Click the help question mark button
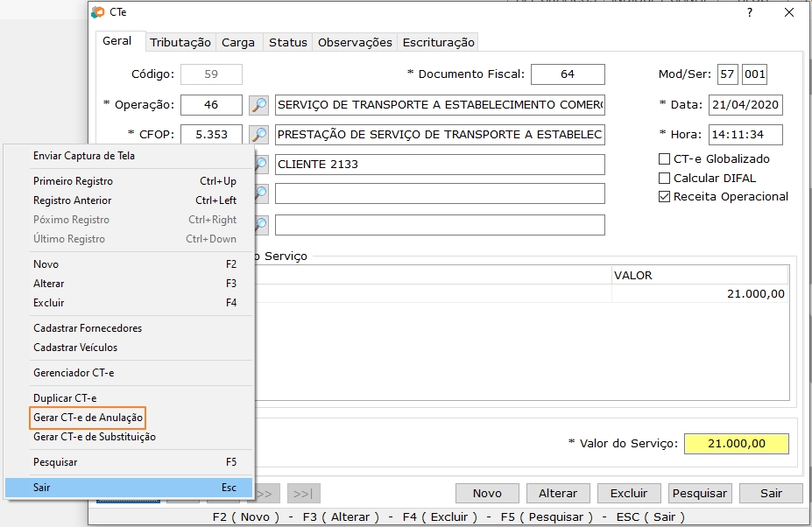The width and height of the screenshot is (812, 527). pos(749,12)
